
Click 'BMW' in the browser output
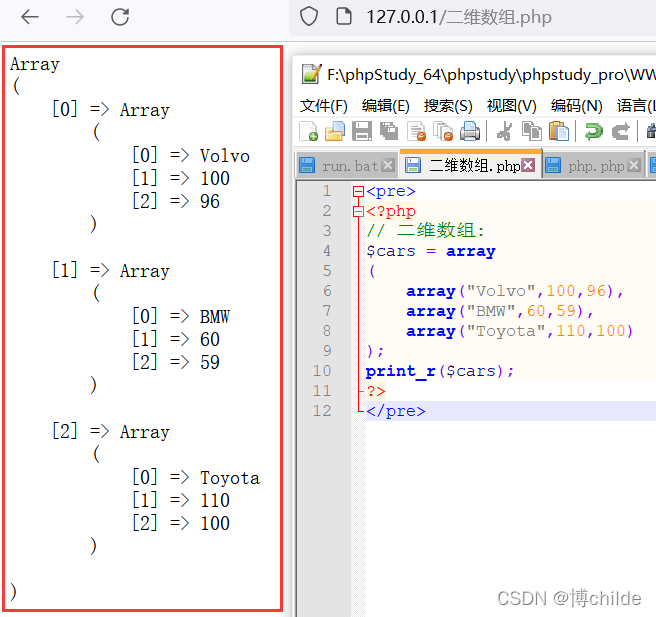pos(215,317)
